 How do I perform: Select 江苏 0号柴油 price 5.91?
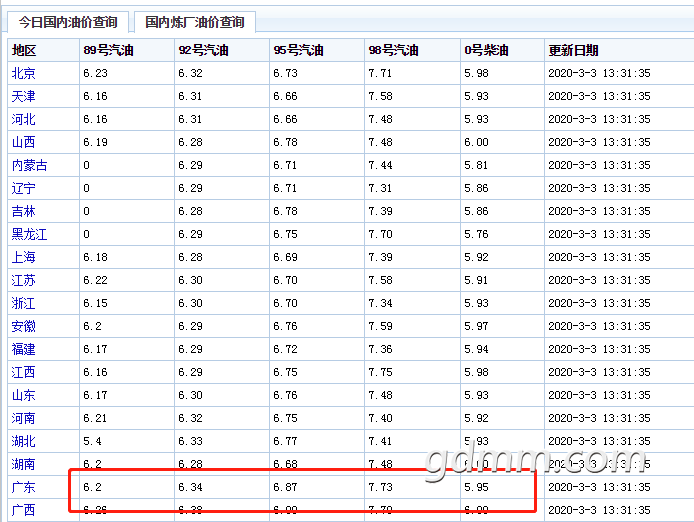[x=476, y=280]
